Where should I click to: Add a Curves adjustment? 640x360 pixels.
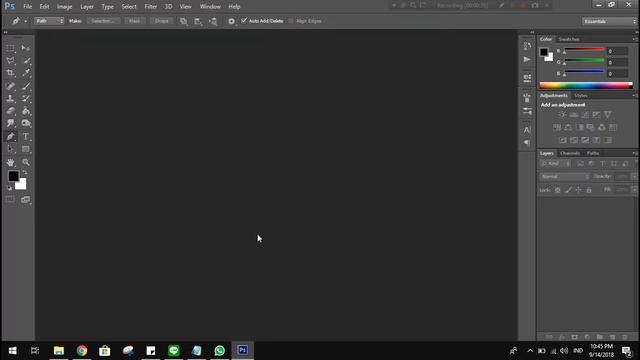[585, 115]
